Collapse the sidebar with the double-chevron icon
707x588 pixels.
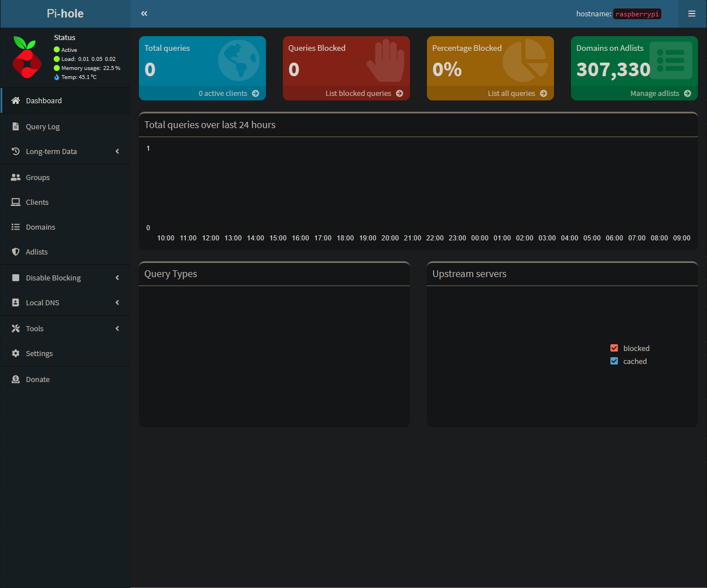tap(144, 13)
